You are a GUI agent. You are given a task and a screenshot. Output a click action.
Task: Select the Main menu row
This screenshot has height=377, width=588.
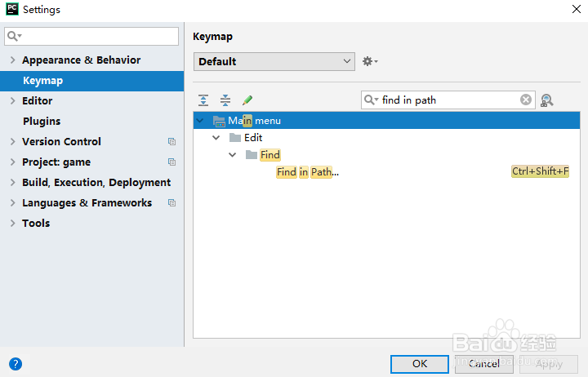tap(386, 121)
